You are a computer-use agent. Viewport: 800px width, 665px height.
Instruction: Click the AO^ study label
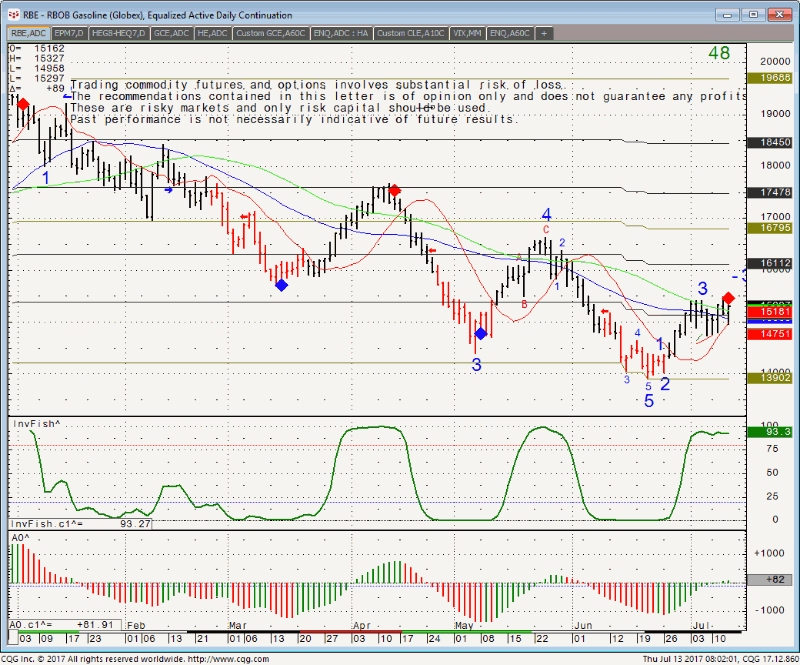tap(20, 538)
